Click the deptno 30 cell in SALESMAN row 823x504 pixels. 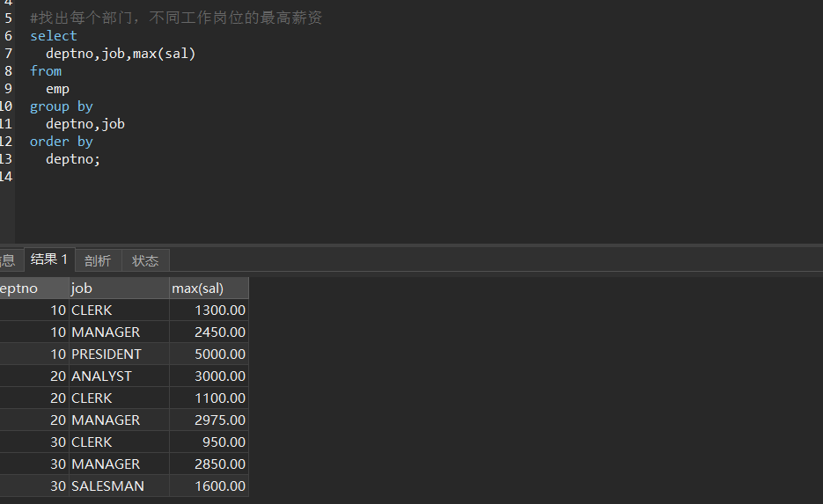tap(34, 486)
